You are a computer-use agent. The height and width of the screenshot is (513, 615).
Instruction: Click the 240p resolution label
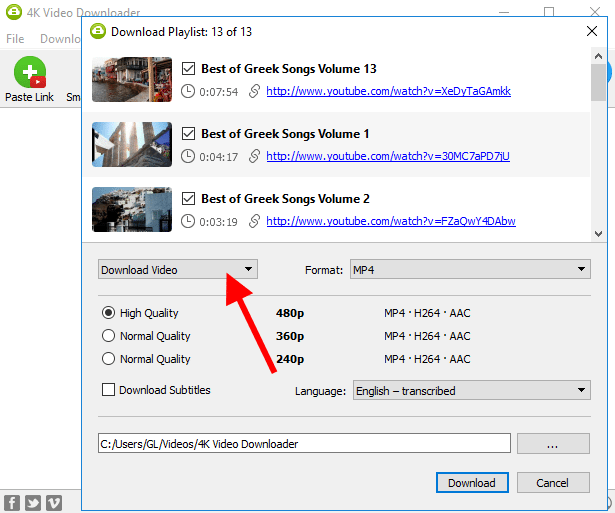pyautogui.click(x=290, y=359)
